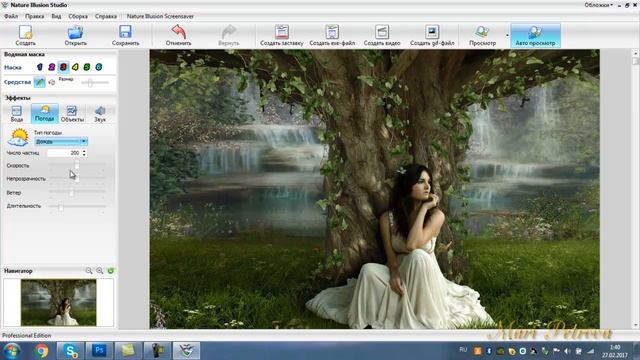Select water mask number 3

coord(63,67)
